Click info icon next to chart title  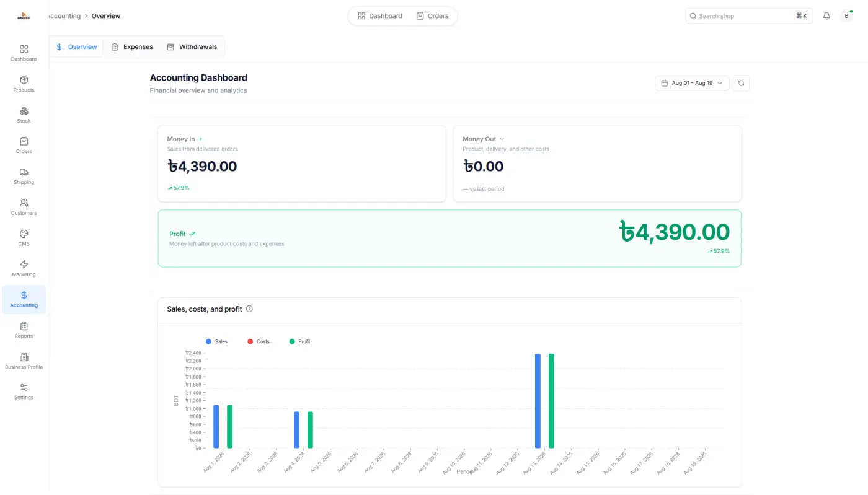click(x=249, y=309)
